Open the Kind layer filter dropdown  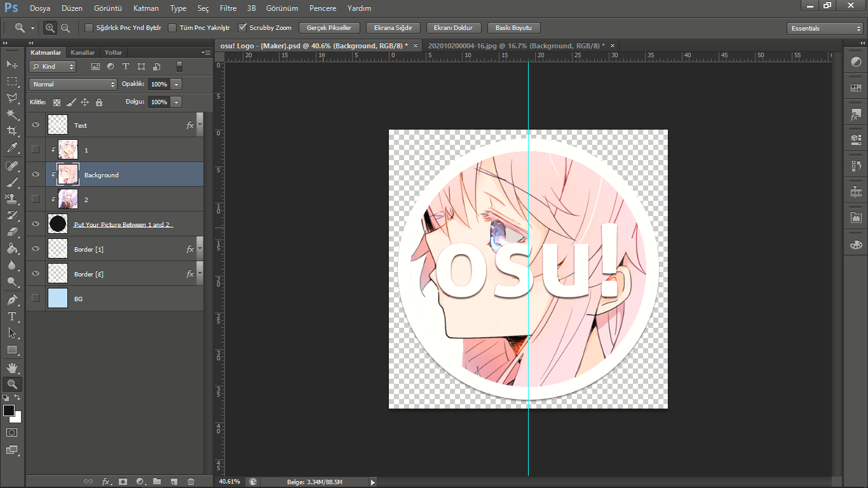[x=53, y=66]
